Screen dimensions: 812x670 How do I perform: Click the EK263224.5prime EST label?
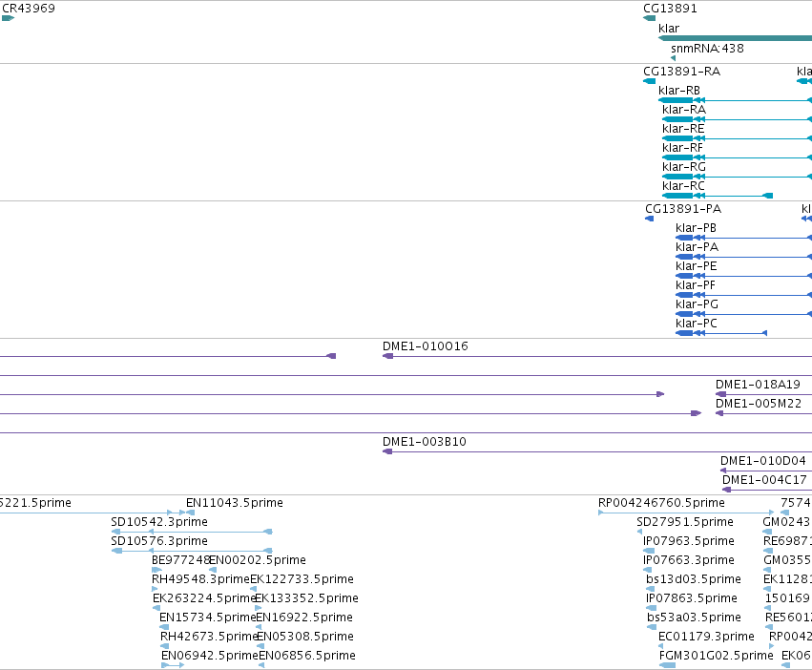click(204, 599)
